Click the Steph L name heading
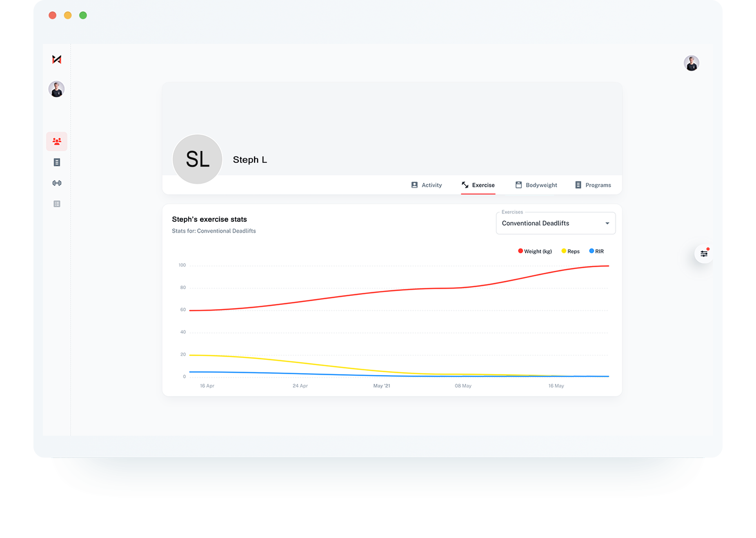Viewport: 756px width, 538px height. pos(249,160)
